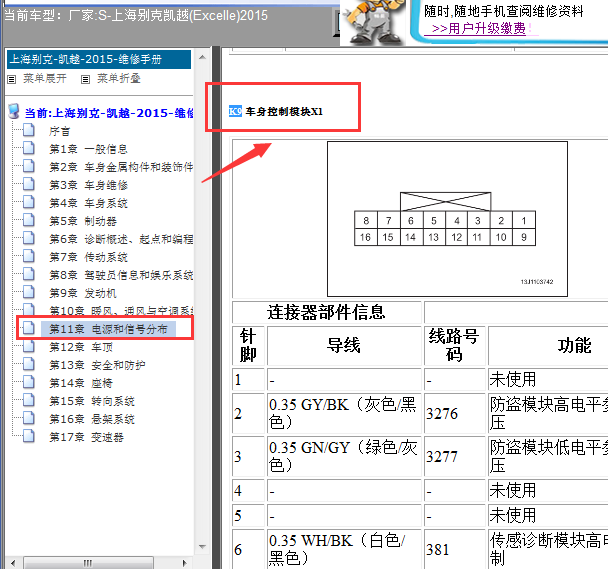
Task: Click wire cell 0.35 WH/BK（白色/黑色）
Action: pos(344,549)
